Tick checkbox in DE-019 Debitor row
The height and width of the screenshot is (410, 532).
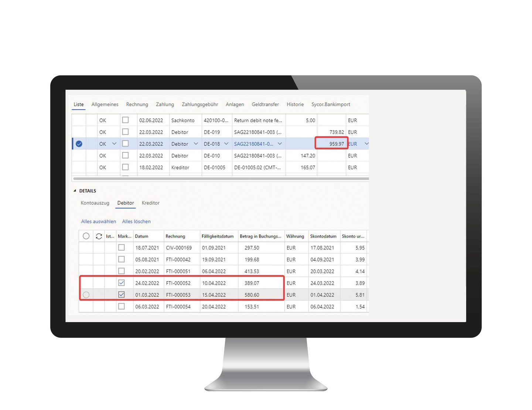coord(125,132)
